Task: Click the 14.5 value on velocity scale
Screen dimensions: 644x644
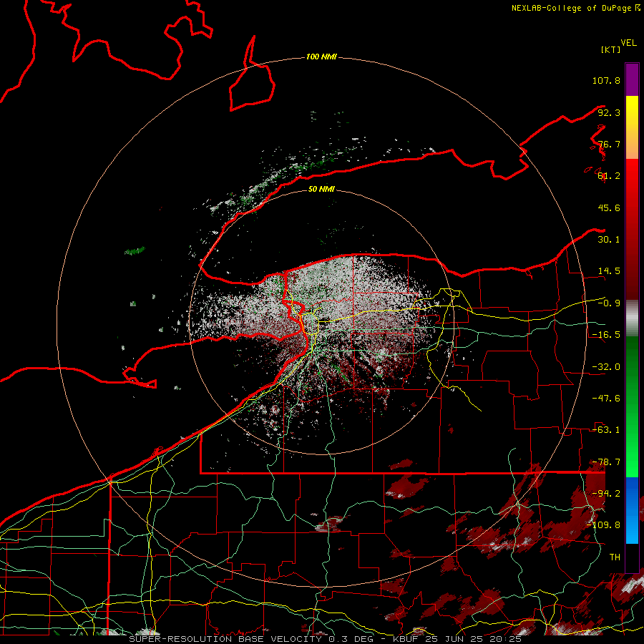Action: tap(609, 271)
